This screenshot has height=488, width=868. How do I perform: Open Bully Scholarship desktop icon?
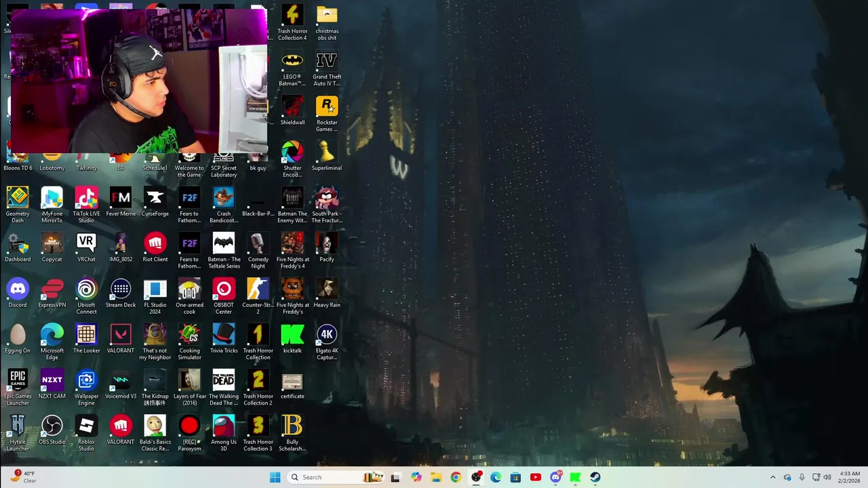[292, 433]
